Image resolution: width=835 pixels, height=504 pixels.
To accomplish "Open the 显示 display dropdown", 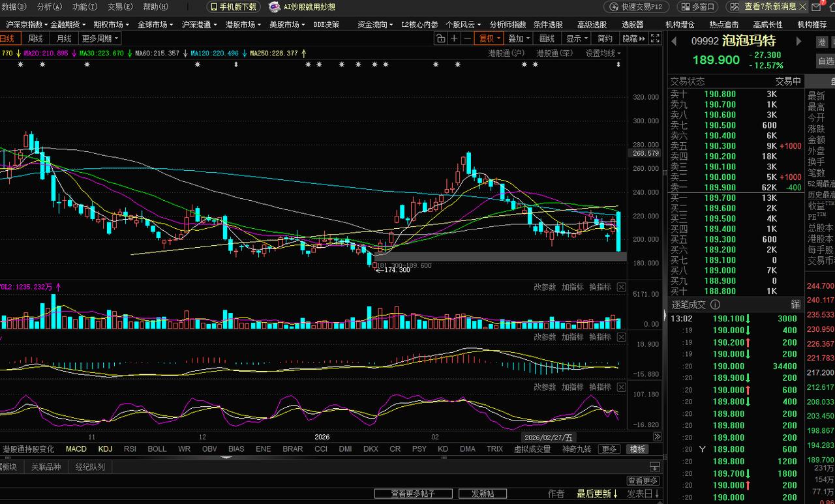I will (577, 38).
